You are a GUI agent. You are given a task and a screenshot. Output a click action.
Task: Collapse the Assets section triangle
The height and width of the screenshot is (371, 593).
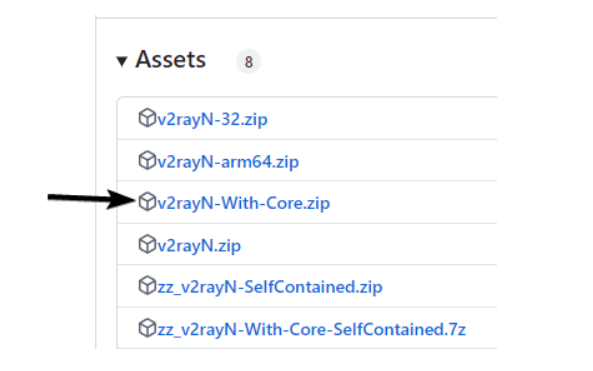[x=122, y=61]
